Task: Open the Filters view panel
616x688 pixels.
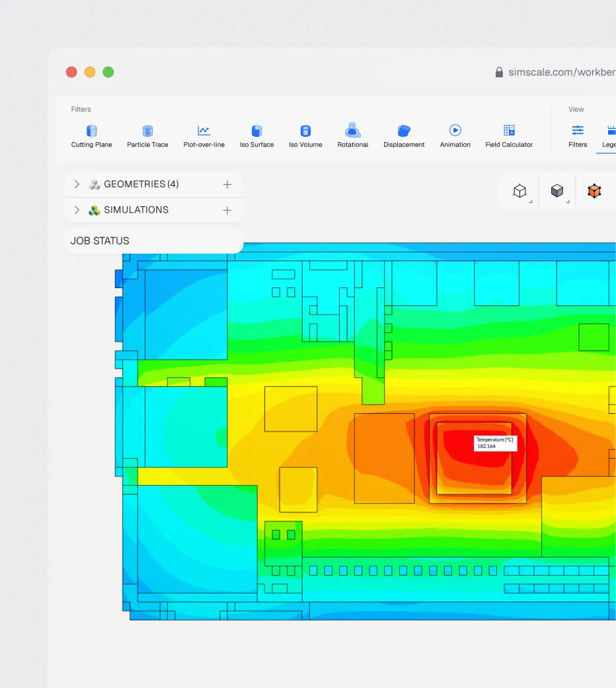Action: (x=578, y=136)
